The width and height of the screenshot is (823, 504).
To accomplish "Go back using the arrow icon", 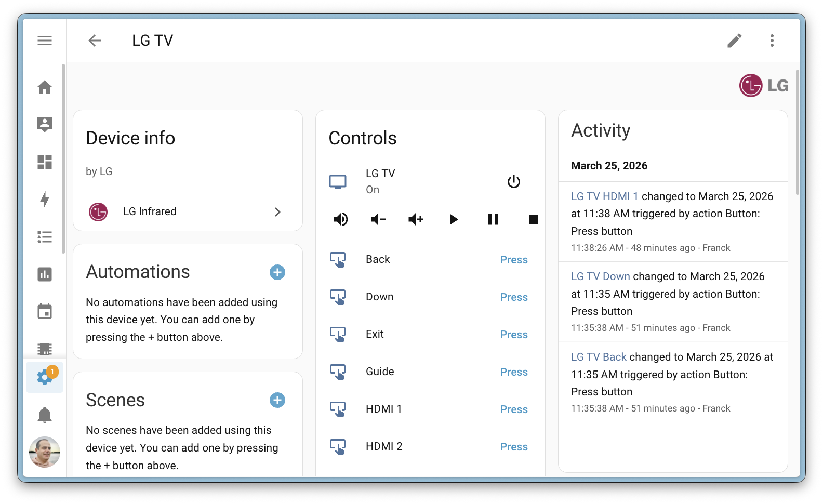I will (x=95, y=41).
